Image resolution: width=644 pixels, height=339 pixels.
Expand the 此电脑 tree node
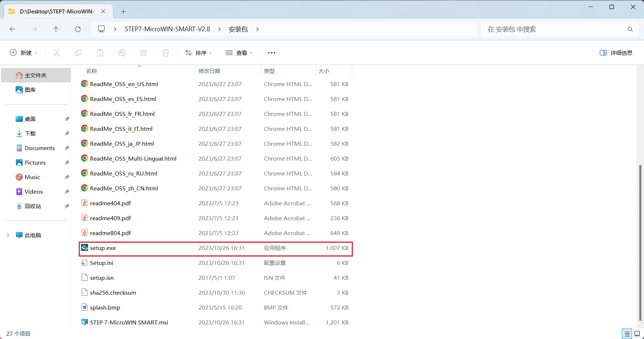8,235
